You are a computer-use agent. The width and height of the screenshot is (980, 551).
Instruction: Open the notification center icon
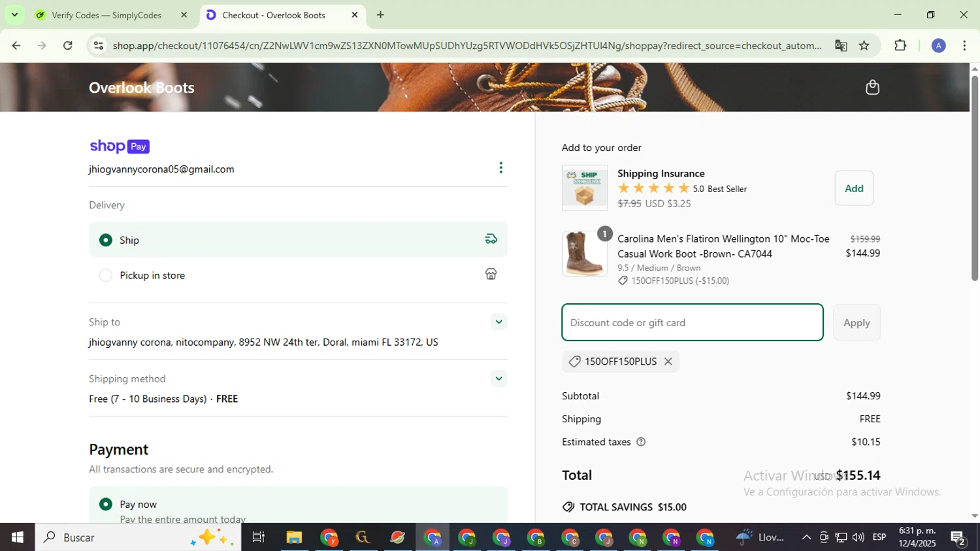click(958, 538)
